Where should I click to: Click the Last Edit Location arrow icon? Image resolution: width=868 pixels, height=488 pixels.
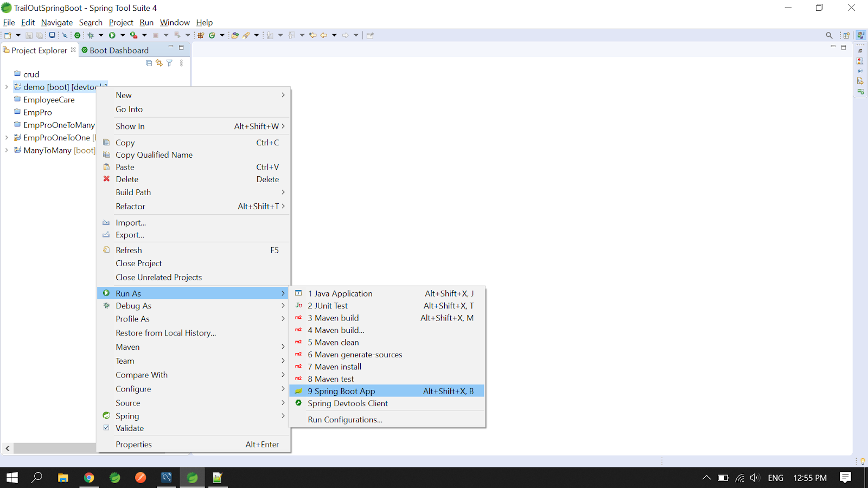click(x=313, y=35)
